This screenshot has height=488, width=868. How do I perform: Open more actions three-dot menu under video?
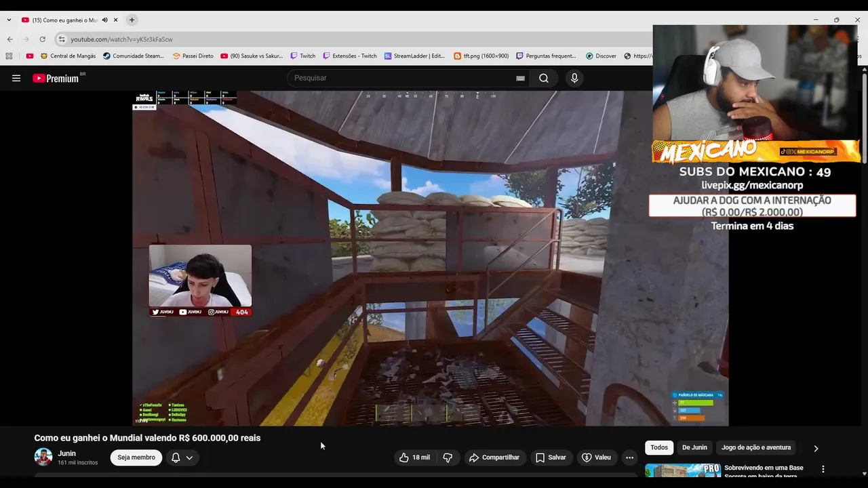tap(629, 457)
